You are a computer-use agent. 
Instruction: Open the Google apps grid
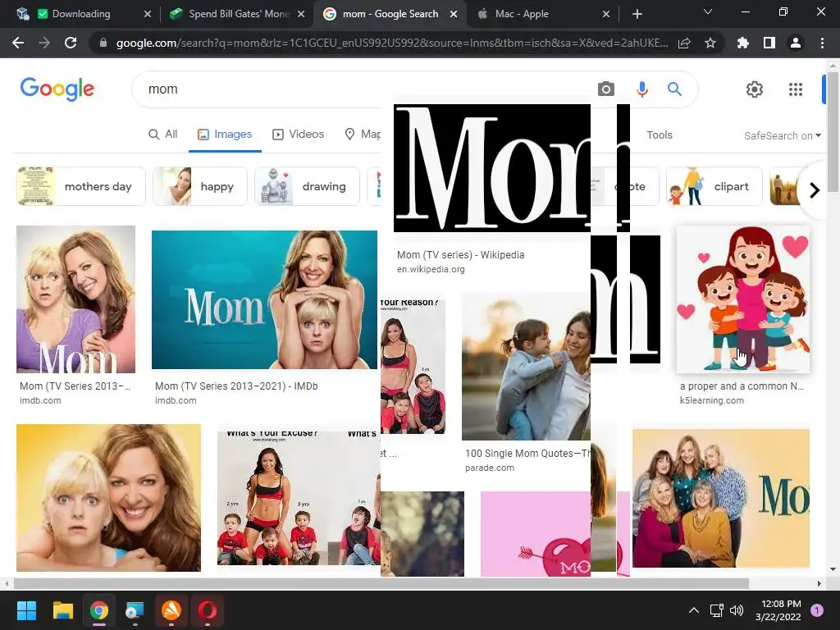[x=796, y=89]
